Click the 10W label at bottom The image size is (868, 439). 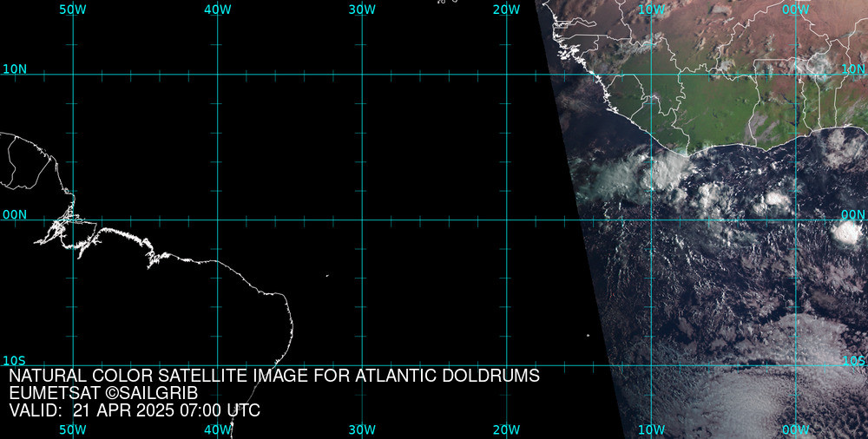point(652,429)
